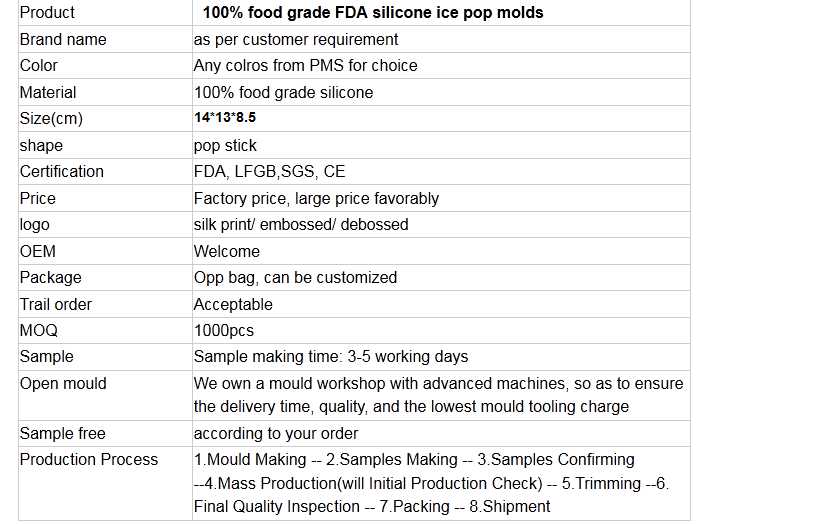
Task: Select the 'FDA, LFGB,SGS, CE' certification cell
Action: 269,171
